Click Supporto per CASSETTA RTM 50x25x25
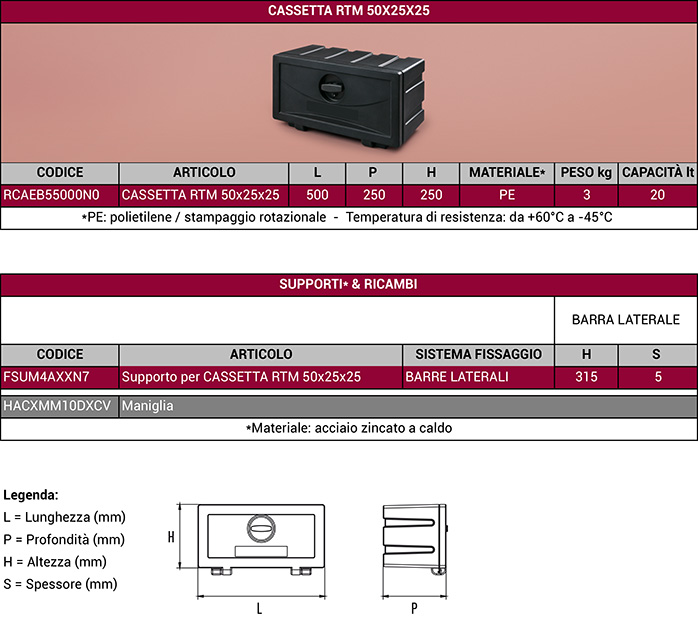Viewport: 698px width, 642px height. (241, 377)
